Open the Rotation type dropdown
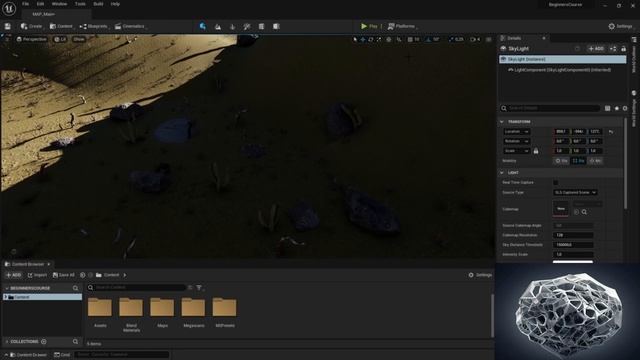 [x=516, y=141]
